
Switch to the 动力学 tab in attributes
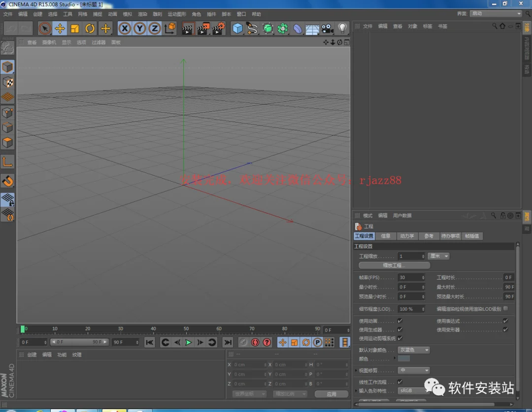pos(407,236)
